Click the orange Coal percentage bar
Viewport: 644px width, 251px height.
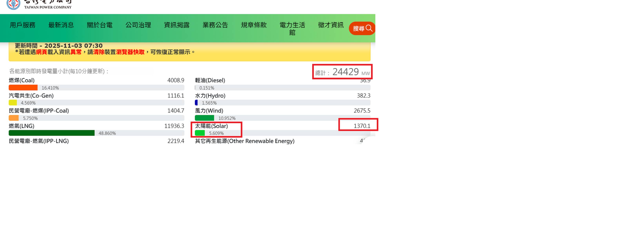click(23, 88)
